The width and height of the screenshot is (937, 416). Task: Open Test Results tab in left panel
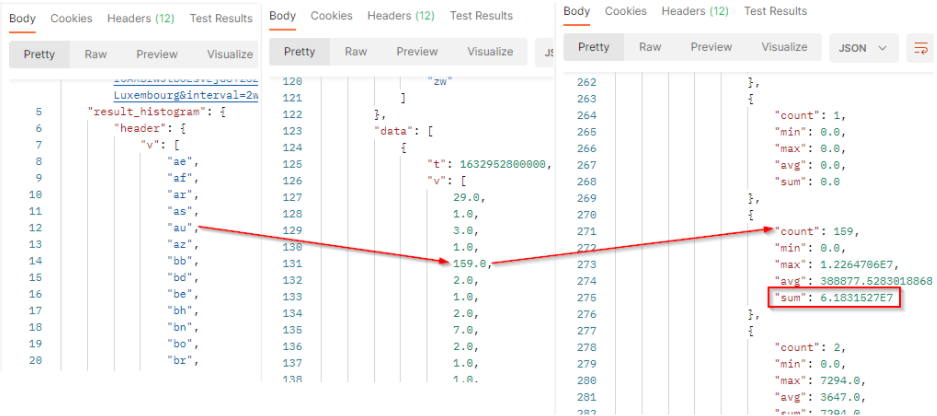pyautogui.click(x=221, y=18)
